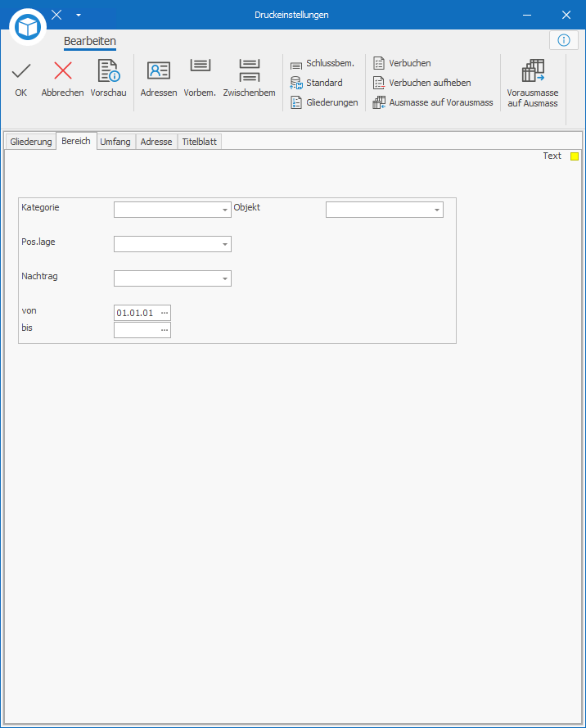Switch to the Umfang tab
586x728 pixels.
click(115, 142)
